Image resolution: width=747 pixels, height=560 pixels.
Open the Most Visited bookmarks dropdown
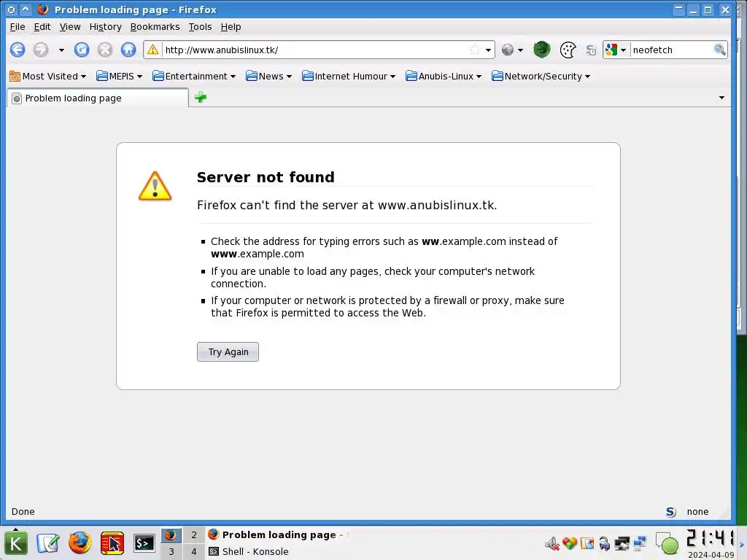(x=48, y=76)
